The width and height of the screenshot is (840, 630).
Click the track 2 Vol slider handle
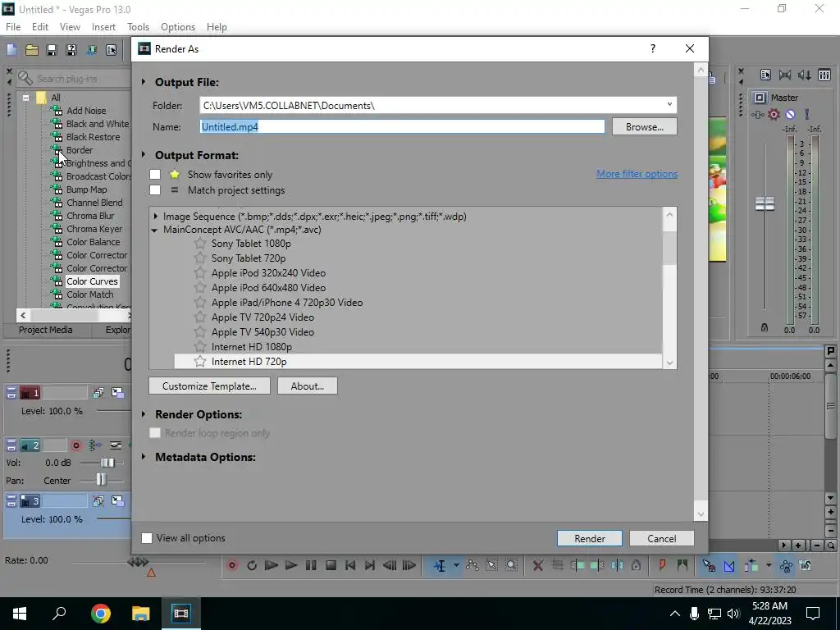(x=107, y=463)
